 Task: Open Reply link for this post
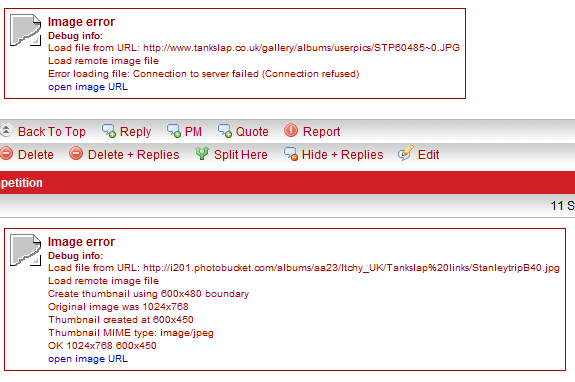(135, 132)
